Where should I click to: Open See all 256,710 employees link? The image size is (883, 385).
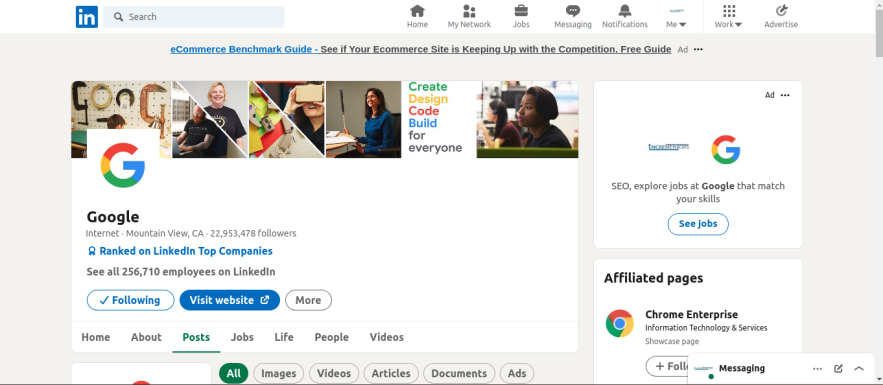[x=181, y=272]
